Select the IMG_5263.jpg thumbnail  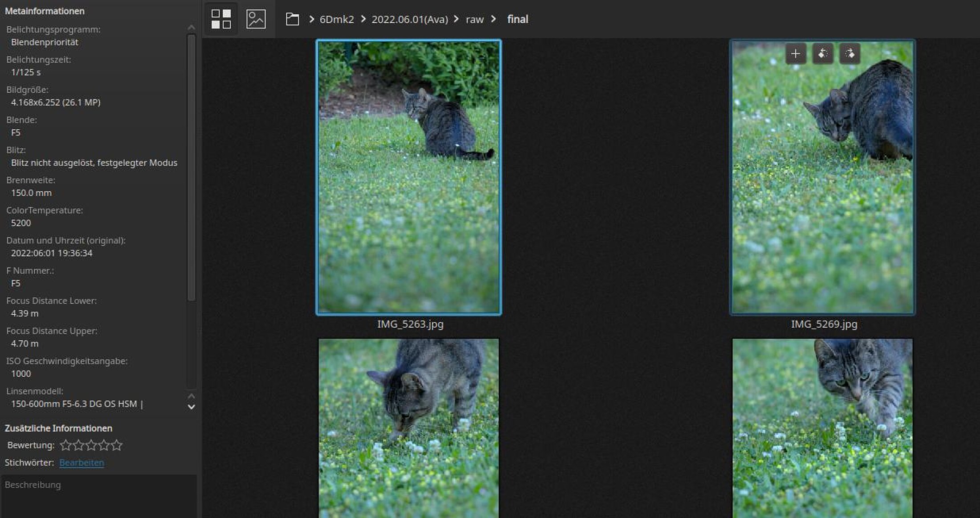[x=408, y=177]
